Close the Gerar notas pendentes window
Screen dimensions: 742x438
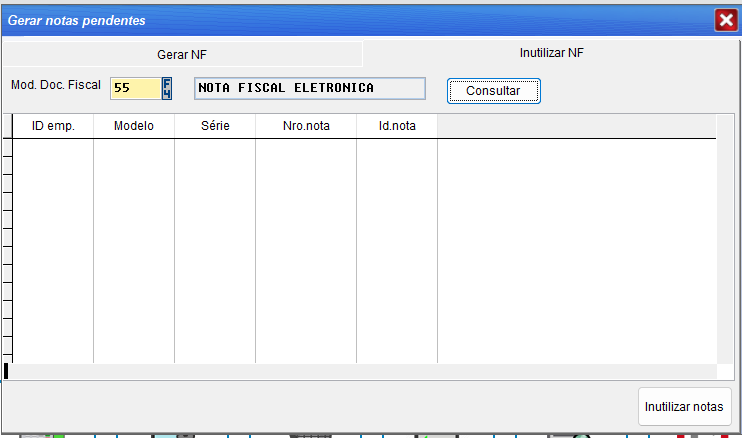(726, 20)
